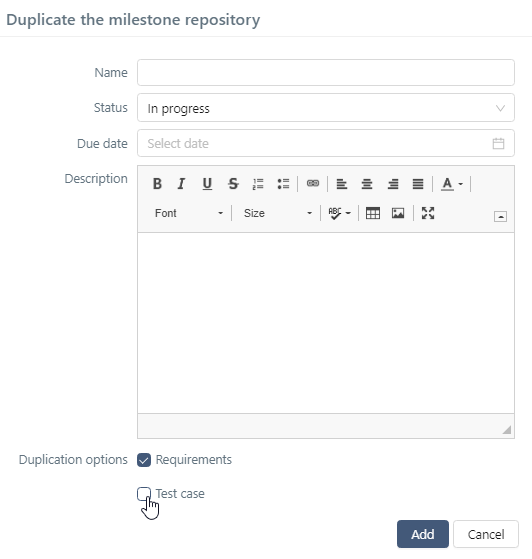Insert an image into the description
532x559 pixels.
(398, 213)
